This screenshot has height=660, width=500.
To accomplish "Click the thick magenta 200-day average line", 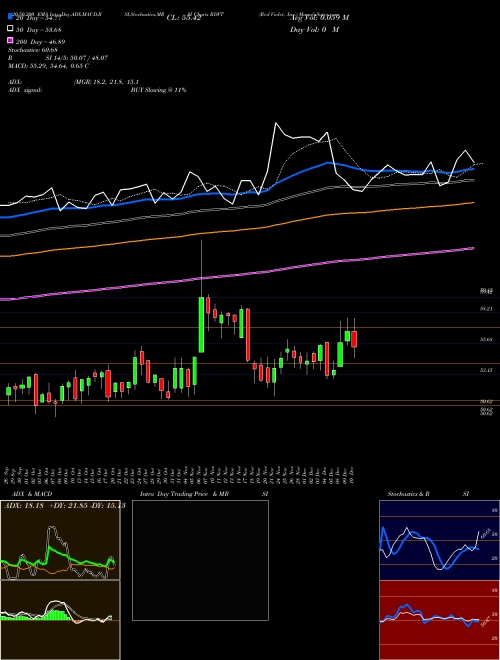I will (x=238, y=275).
